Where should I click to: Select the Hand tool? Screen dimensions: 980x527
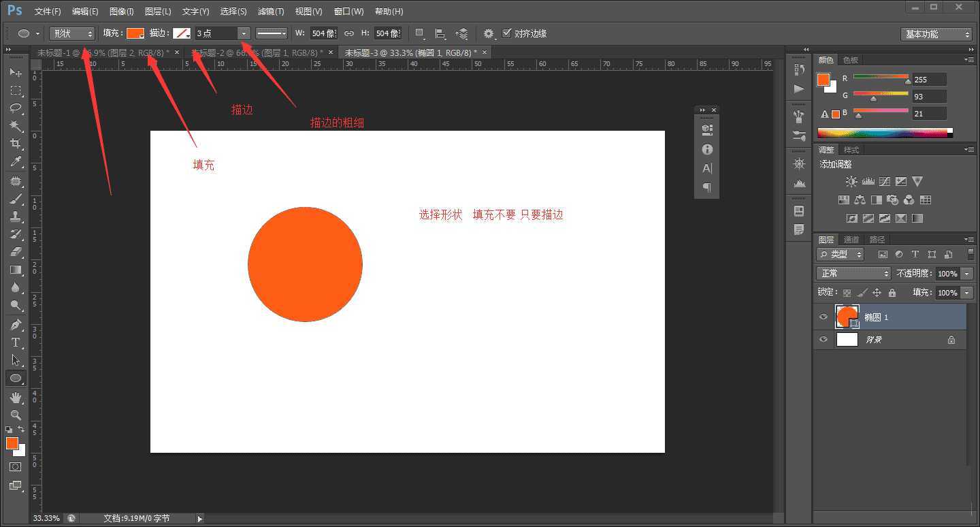point(16,398)
